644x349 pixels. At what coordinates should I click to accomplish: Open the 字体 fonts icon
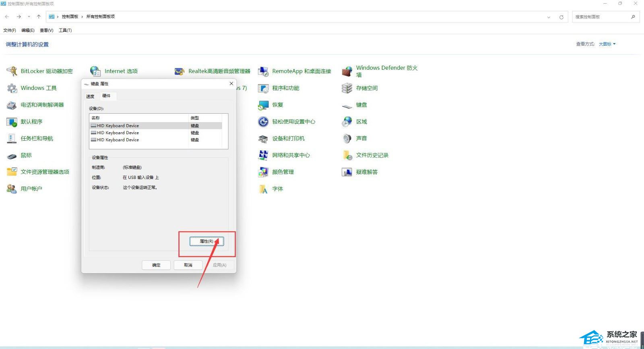point(263,189)
